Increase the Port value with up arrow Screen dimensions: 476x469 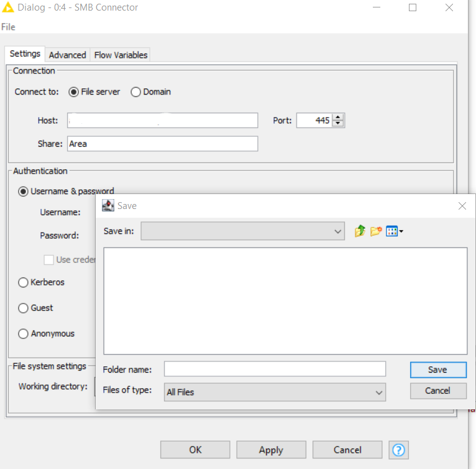pyautogui.click(x=338, y=117)
